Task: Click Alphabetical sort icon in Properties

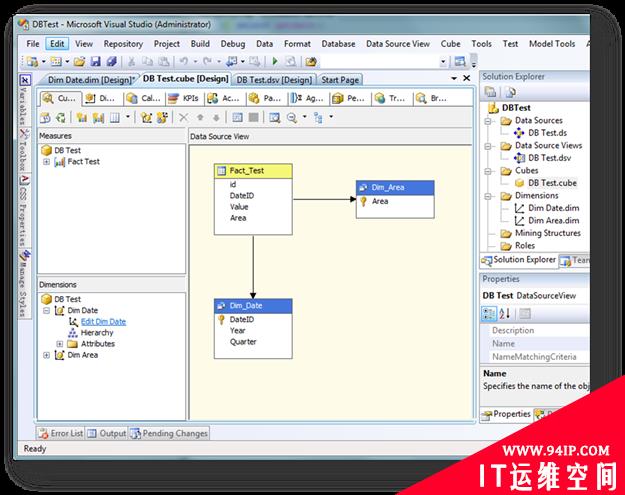Action: coord(505,314)
